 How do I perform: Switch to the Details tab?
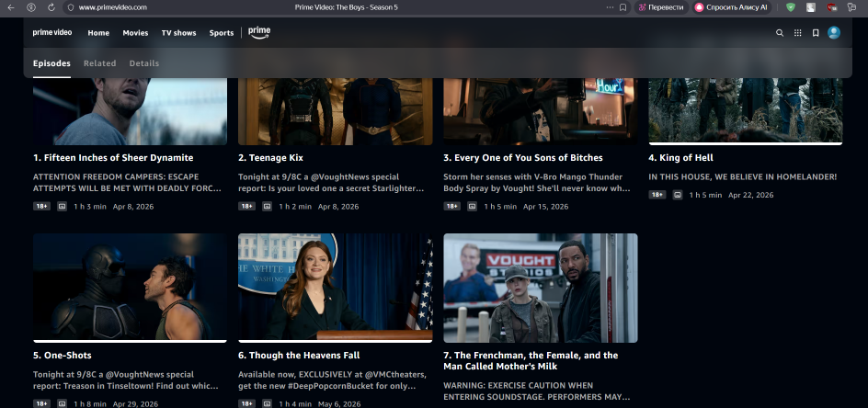[144, 63]
